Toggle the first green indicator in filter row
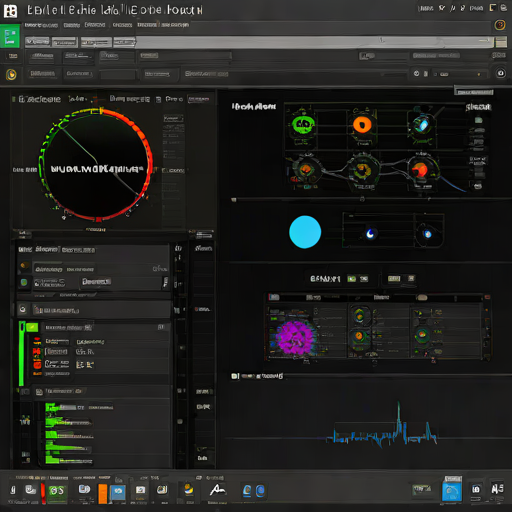This screenshot has height=512, width=512. click(352, 279)
